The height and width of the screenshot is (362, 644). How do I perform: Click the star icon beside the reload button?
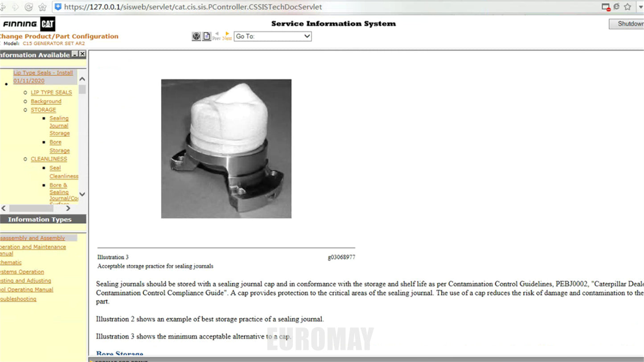42,7
